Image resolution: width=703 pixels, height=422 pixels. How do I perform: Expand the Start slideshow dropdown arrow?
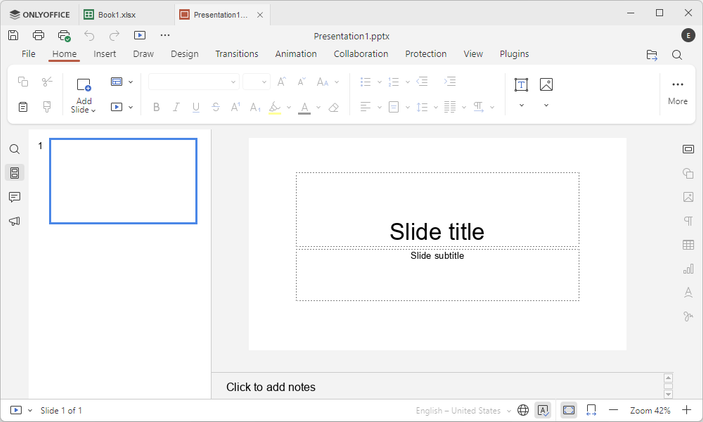130,107
